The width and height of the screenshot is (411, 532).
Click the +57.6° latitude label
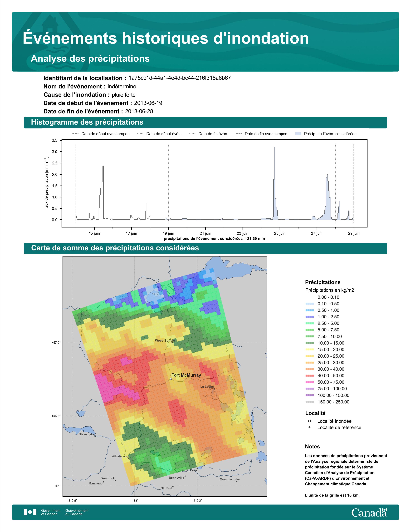tap(56, 342)
